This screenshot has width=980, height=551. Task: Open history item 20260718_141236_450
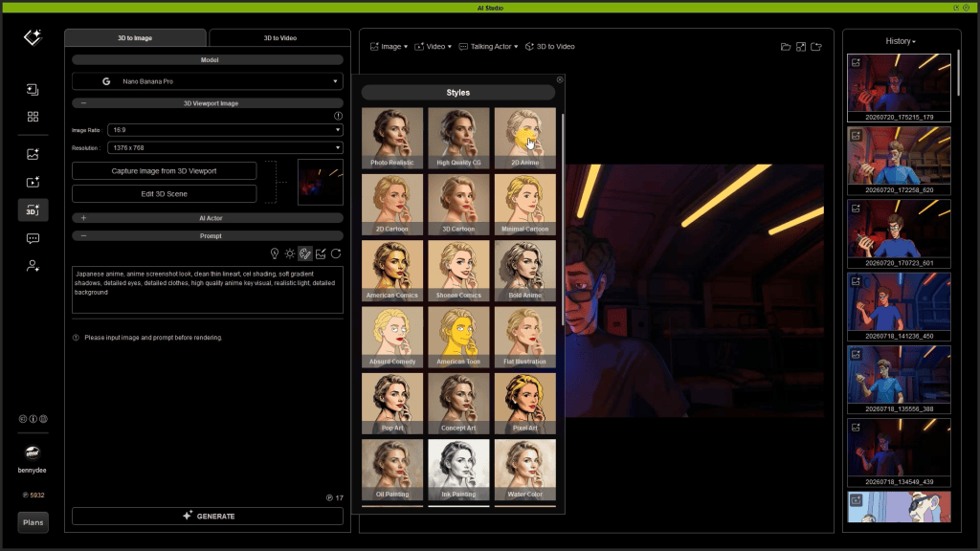tap(899, 307)
